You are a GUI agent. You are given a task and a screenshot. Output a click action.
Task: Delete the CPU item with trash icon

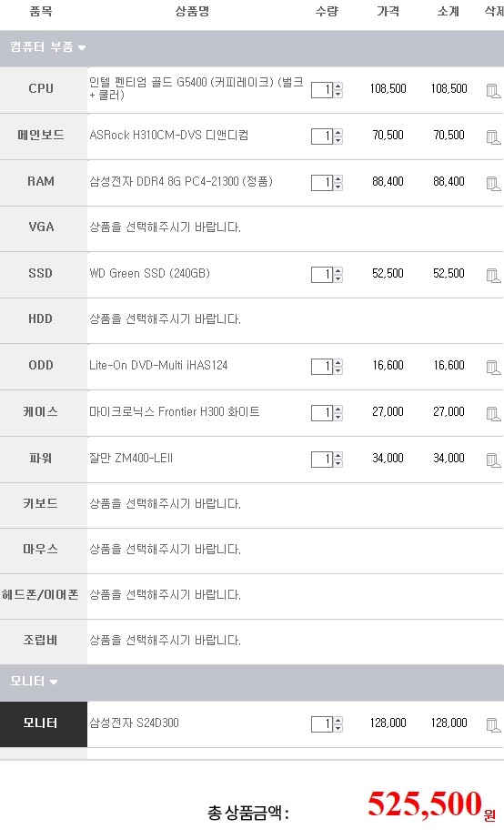(x=493, y=90)
